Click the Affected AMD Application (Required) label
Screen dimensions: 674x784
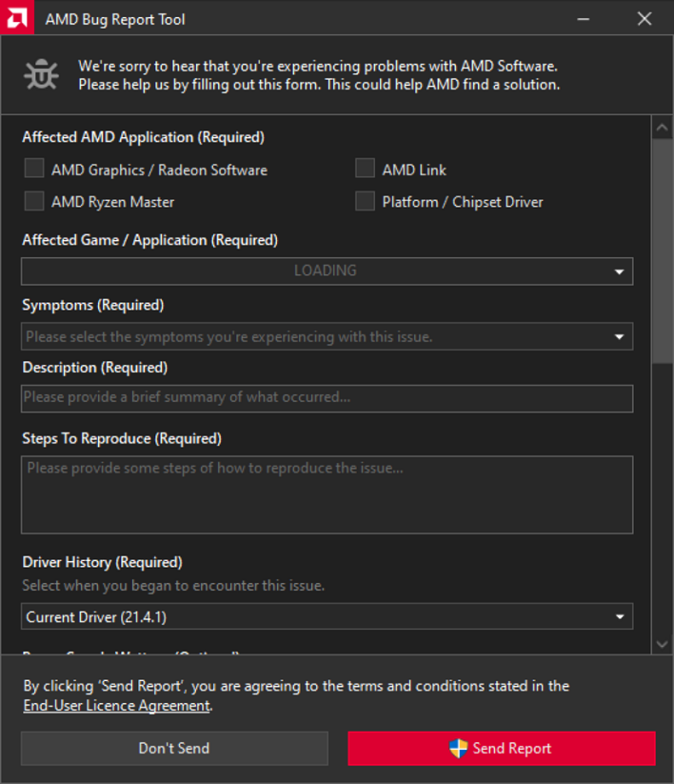pos(144,137)
